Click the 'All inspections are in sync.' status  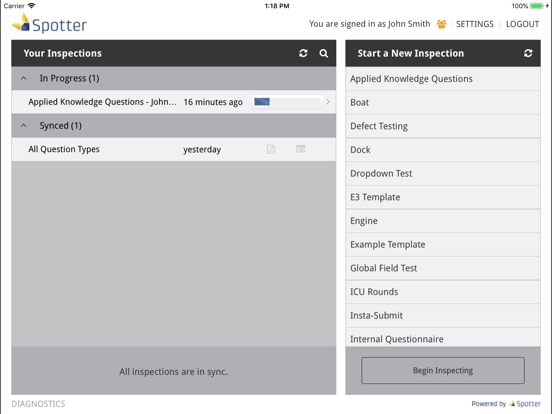pyautogui.click(x=174, y=372)
